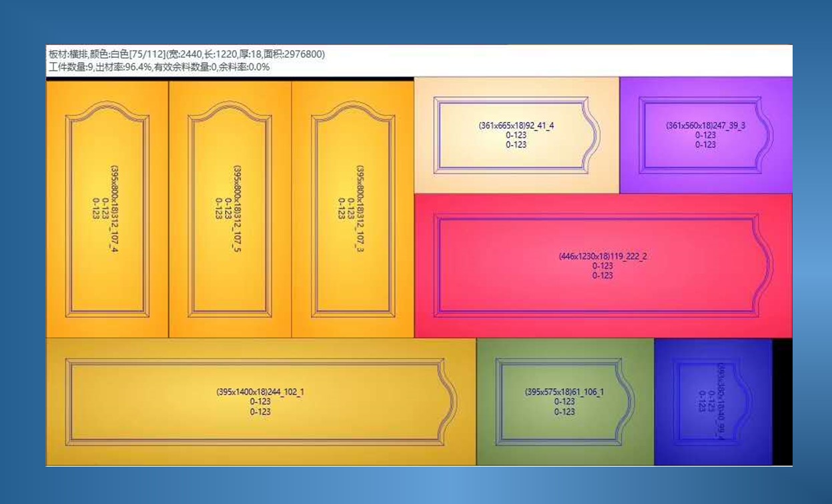This screenshot has width=832, height=504.
Task: Click the yield rate 96.4% statistics line
Action: tap(159, 67)
